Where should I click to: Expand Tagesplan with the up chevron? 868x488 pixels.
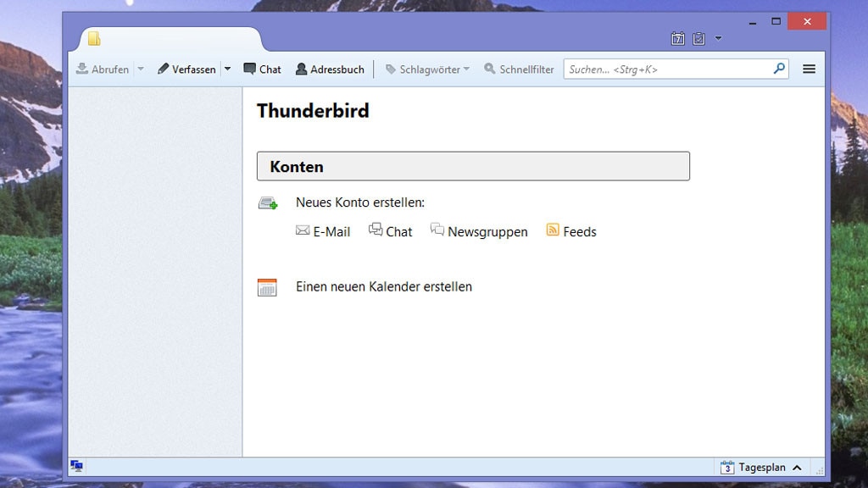tap(797, 468)
